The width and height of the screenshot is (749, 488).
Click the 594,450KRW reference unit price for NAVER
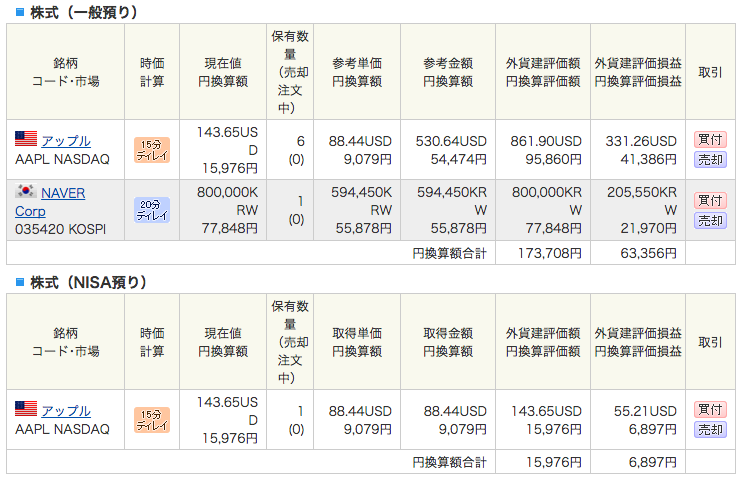[361, 201]
